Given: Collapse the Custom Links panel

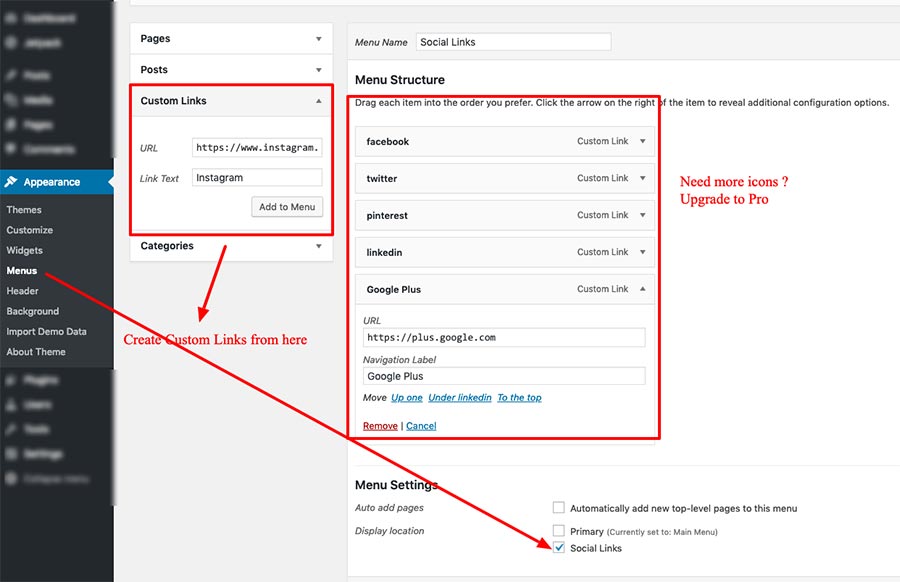Looking at the screenshot, I should tap(319, 101).
